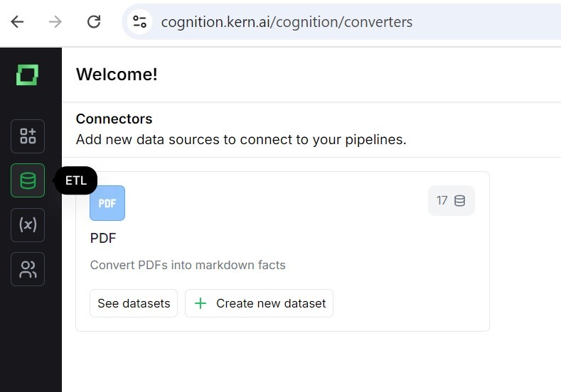Click the Connectors section heading
The height and width of the screenshot is (392, 561).
pyautogui.click(x=114, y=119)
